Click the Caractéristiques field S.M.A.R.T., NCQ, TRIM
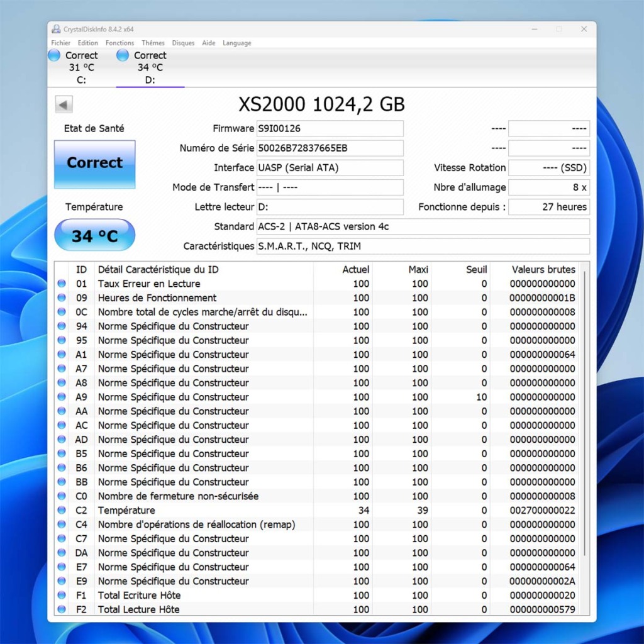The image size is (644, 644). coord(423,247)
